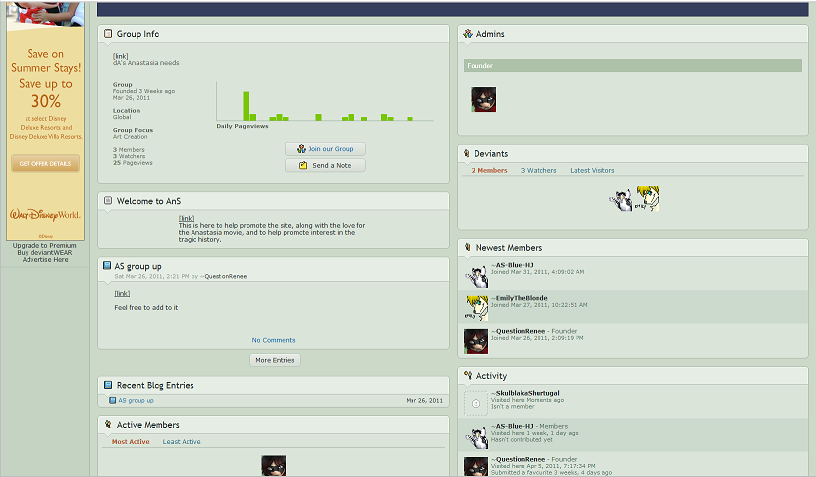Viewport: 816px width, 477px height.
Task: Click the Recent Blog Entries panel icon
Action: (x=108, y=385)
